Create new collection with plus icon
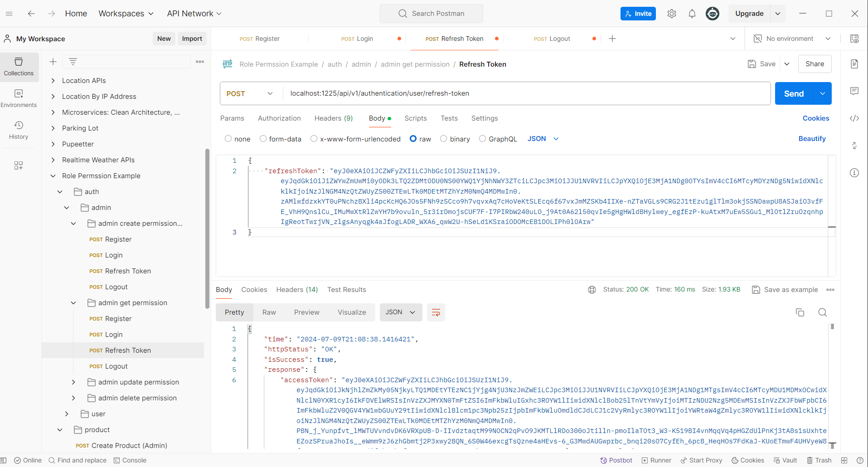 pos(53,62)
